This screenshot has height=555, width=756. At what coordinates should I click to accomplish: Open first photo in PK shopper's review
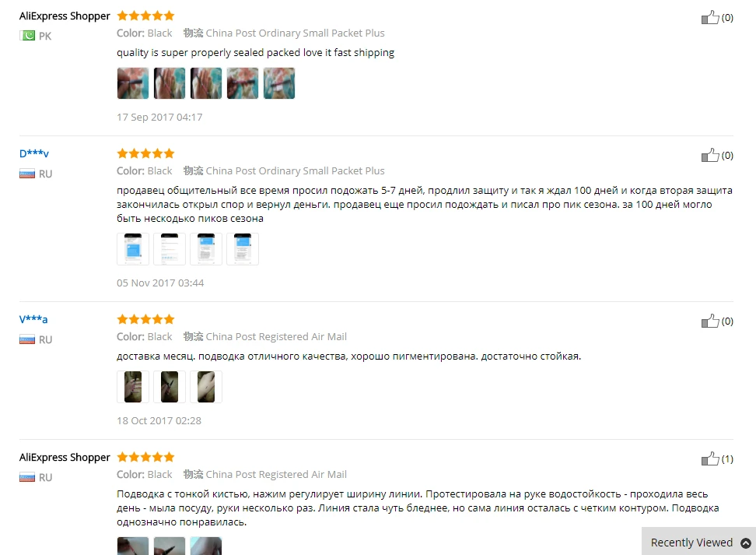click(133, 83)
